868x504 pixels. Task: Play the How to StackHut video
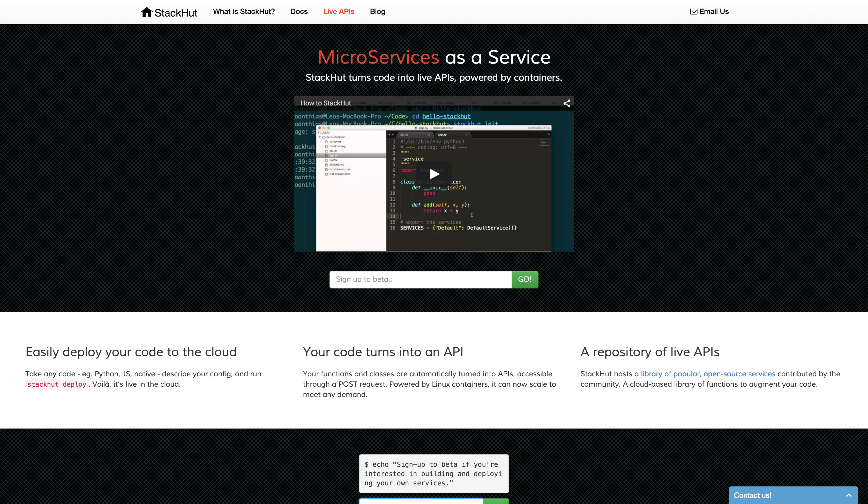tap(434, 174)
